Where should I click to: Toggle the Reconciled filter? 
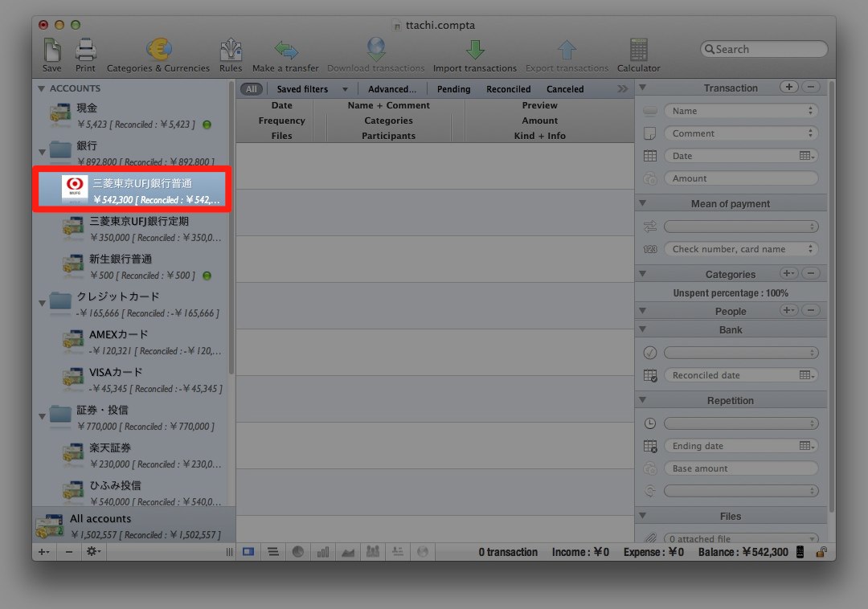pos(508,89)
